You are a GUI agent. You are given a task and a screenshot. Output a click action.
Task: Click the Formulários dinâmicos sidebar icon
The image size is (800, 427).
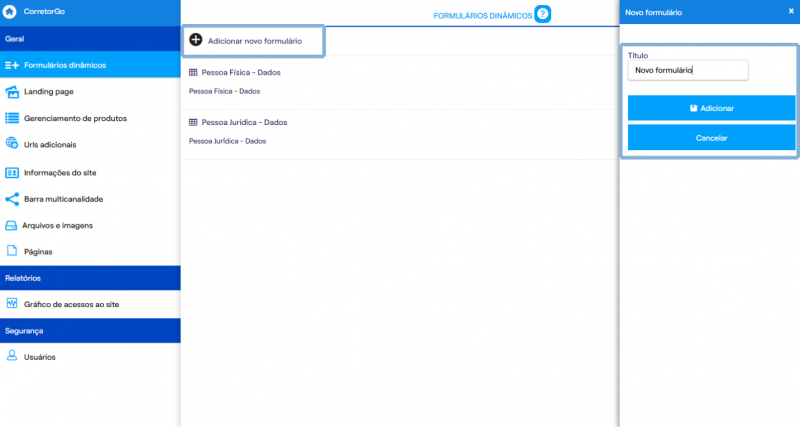pos(12,65)
